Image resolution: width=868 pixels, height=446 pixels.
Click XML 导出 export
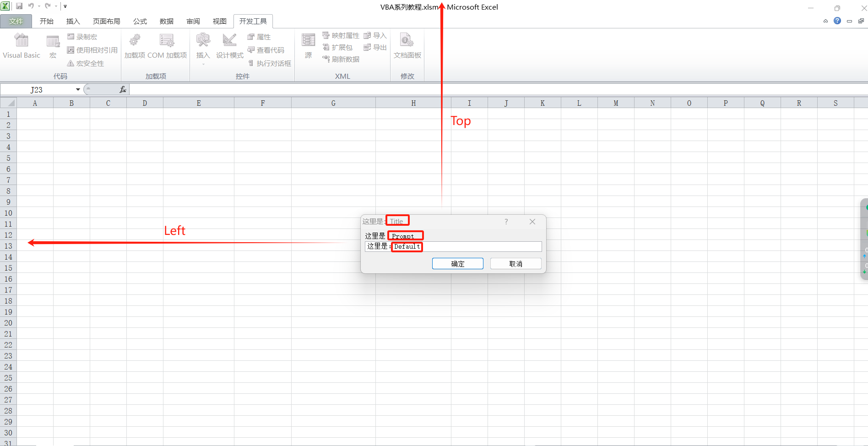coord(375,47)
